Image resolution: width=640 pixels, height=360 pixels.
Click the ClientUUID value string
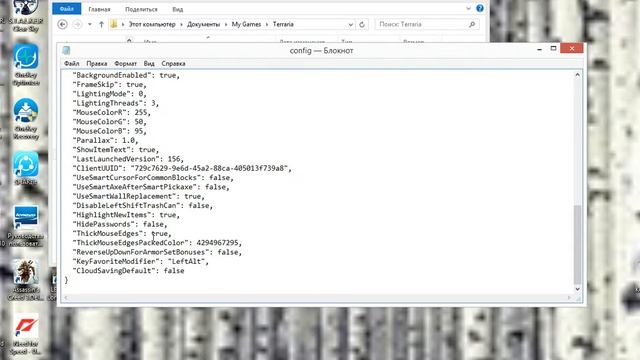[209, 168]
